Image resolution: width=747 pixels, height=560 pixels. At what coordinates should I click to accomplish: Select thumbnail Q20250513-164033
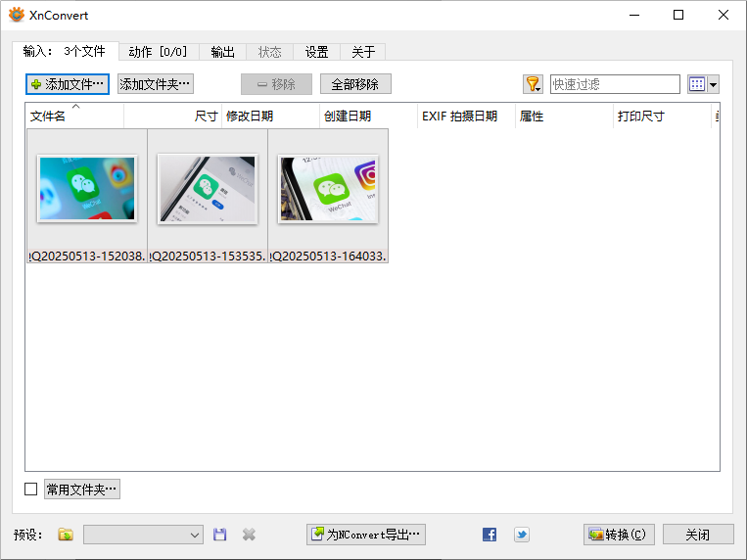click(x=328, y=196)
